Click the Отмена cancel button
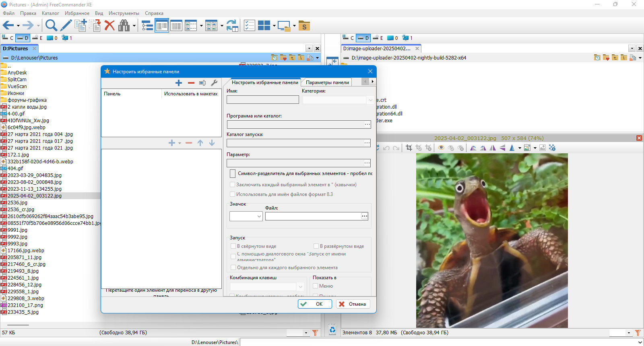Image resolution: width=644 pixels, height=346 pixels. click(353, 304)
